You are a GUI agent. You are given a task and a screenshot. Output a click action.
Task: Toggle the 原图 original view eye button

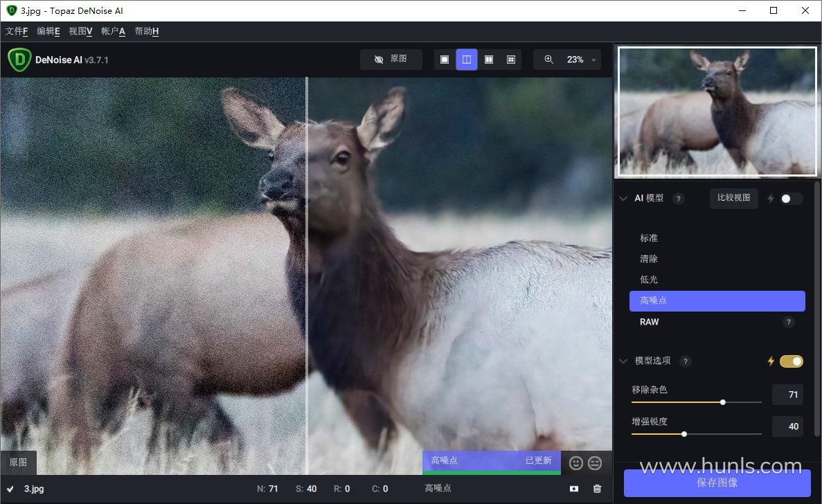tap(391, 60)
